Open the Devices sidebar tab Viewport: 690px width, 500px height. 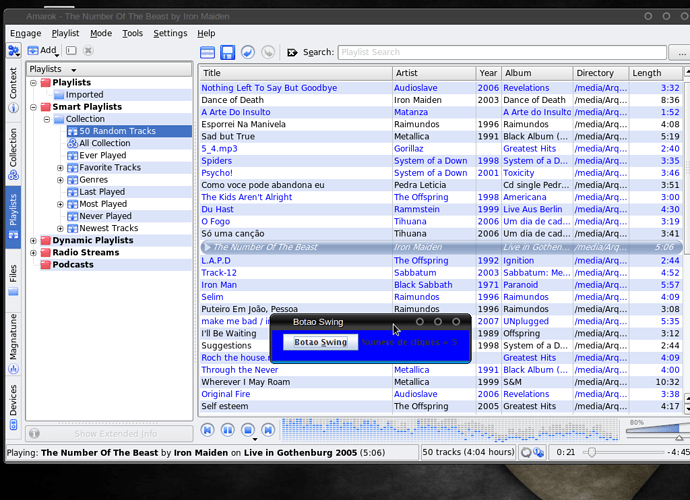point(13,407)
